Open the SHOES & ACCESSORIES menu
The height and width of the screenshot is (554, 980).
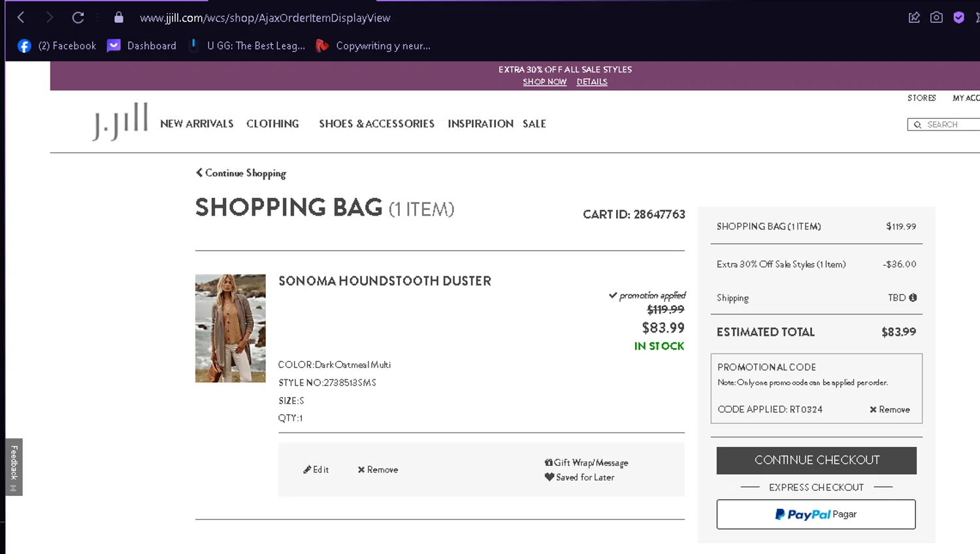click(376, 123)
